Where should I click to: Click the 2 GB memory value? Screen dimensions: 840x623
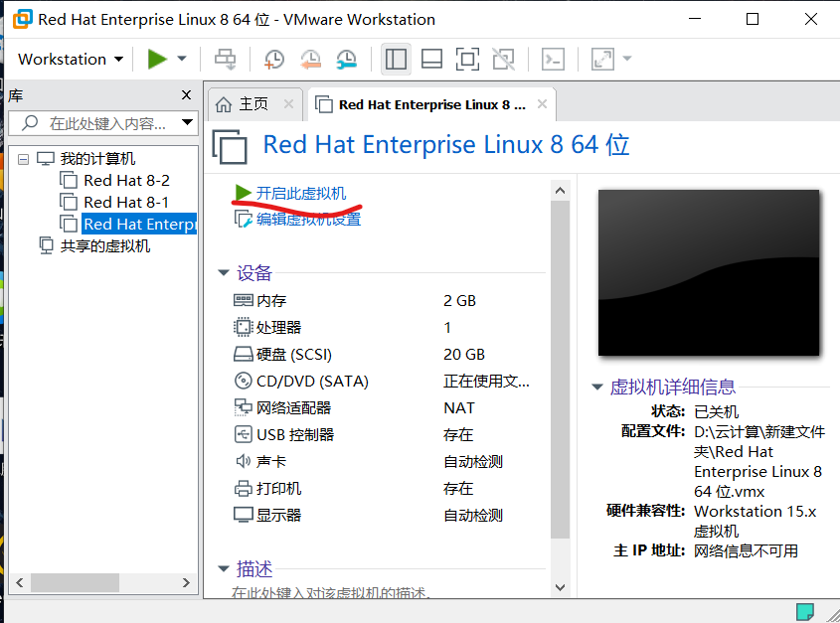tap(459, 300)
